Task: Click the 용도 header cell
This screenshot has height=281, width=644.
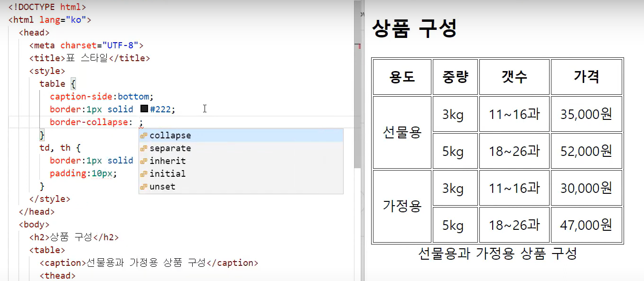Action: (x=402, y=77)
